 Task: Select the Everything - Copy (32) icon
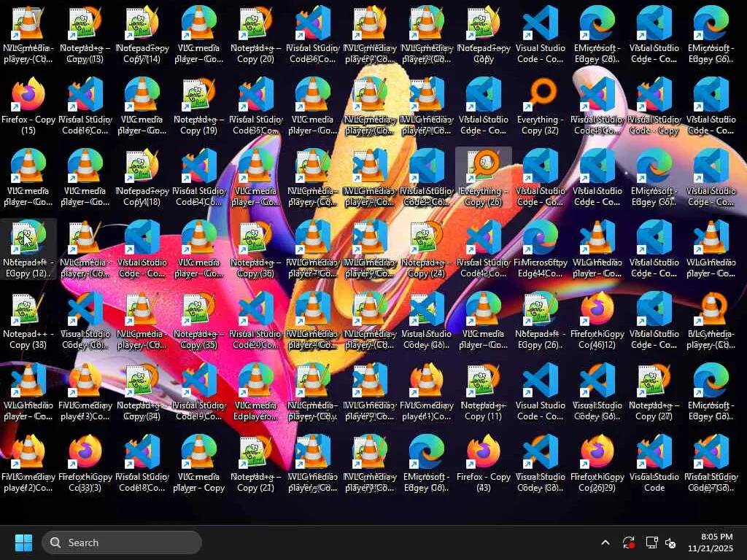pyautogui.click(x=541, y=106)
